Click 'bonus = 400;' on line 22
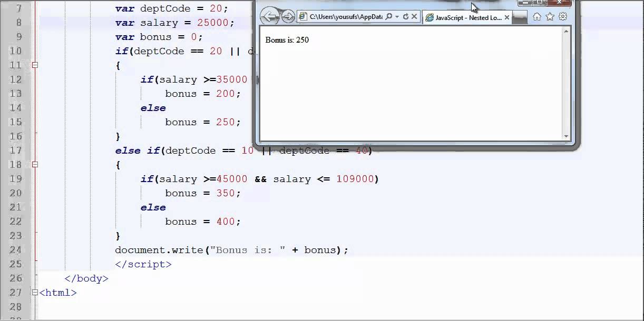Viewport: 644px width, 321px height. [203, 222]
